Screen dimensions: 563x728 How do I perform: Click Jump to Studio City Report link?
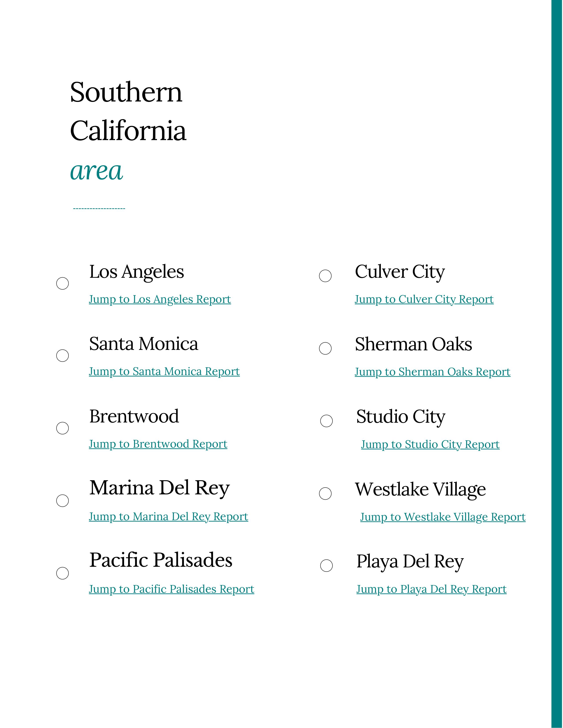pos(430,444)
